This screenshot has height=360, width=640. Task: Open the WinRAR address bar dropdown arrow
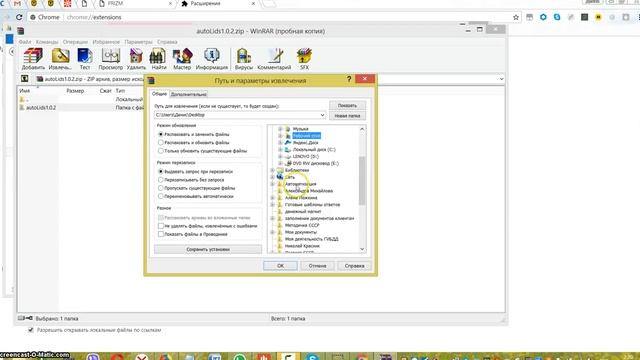(501, 79)
